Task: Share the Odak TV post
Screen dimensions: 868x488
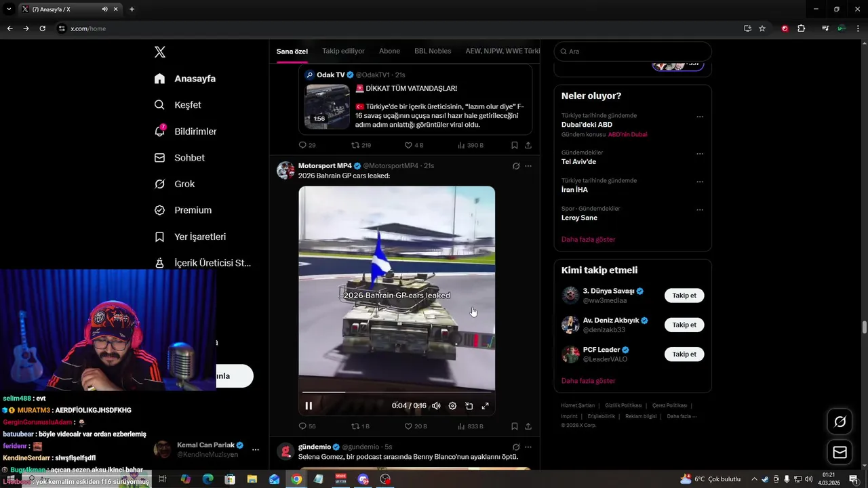Action: click(x=528, y=145)
